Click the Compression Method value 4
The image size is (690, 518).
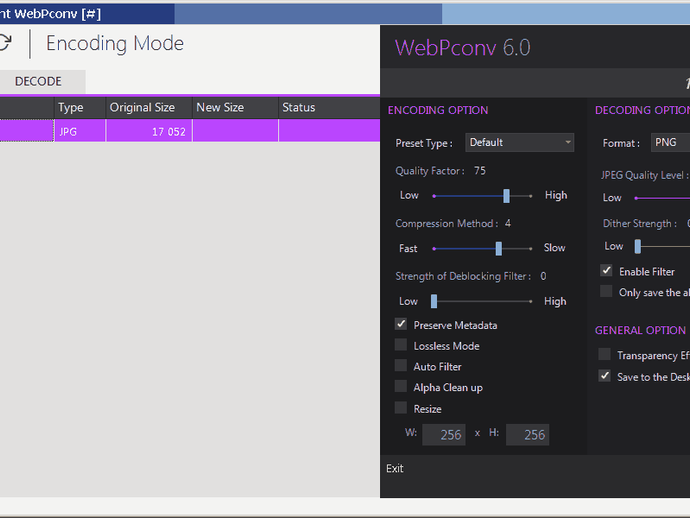[x=508, y=224]
